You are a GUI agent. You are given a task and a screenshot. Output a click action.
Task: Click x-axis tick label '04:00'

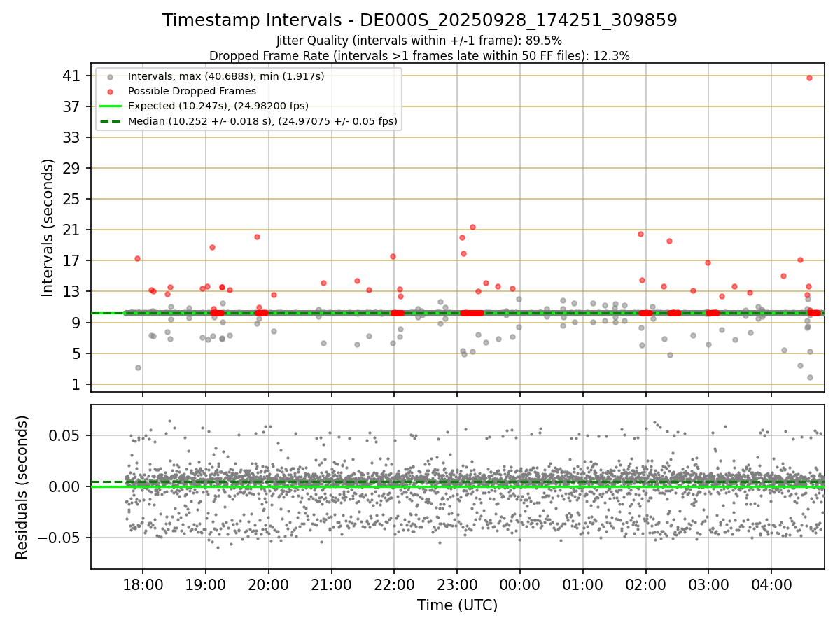point(771,584)
